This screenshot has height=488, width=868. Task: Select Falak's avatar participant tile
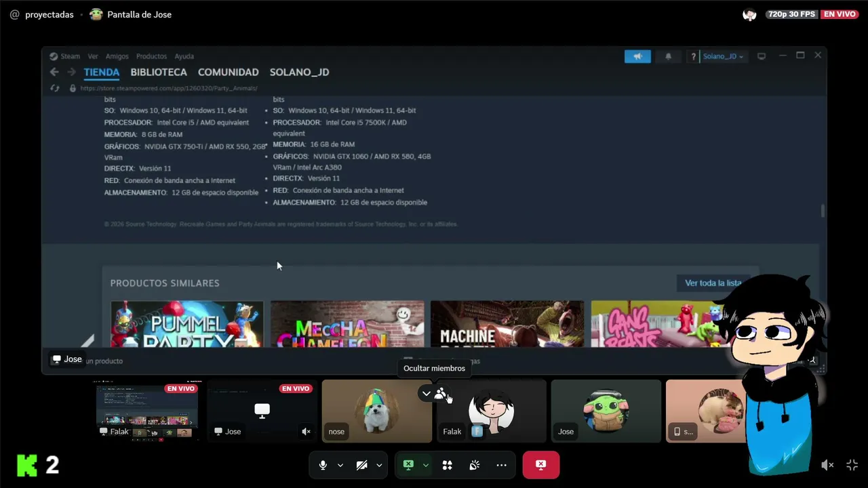pos(491,411)
